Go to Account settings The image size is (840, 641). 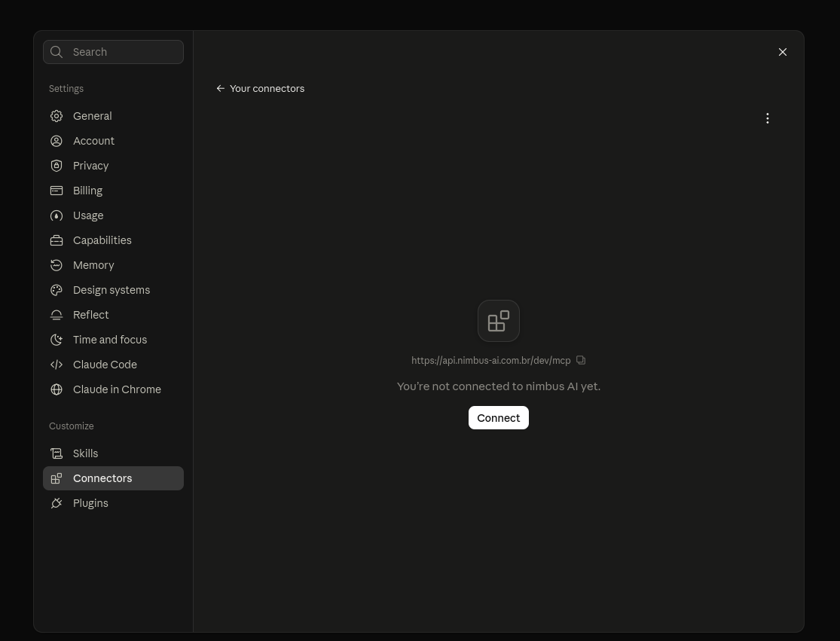[x=113, y=141]
